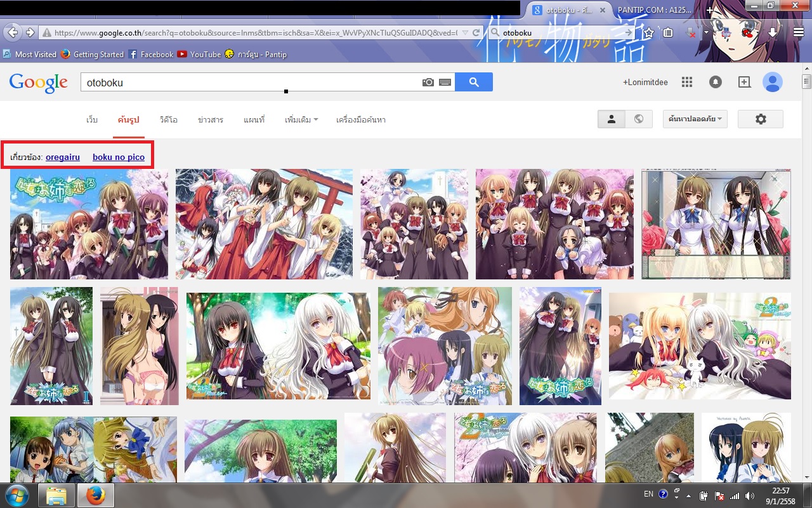Open the Windows Start button
Screen dimensions: 812x508
pyautogui.click(x=17, y=495)
